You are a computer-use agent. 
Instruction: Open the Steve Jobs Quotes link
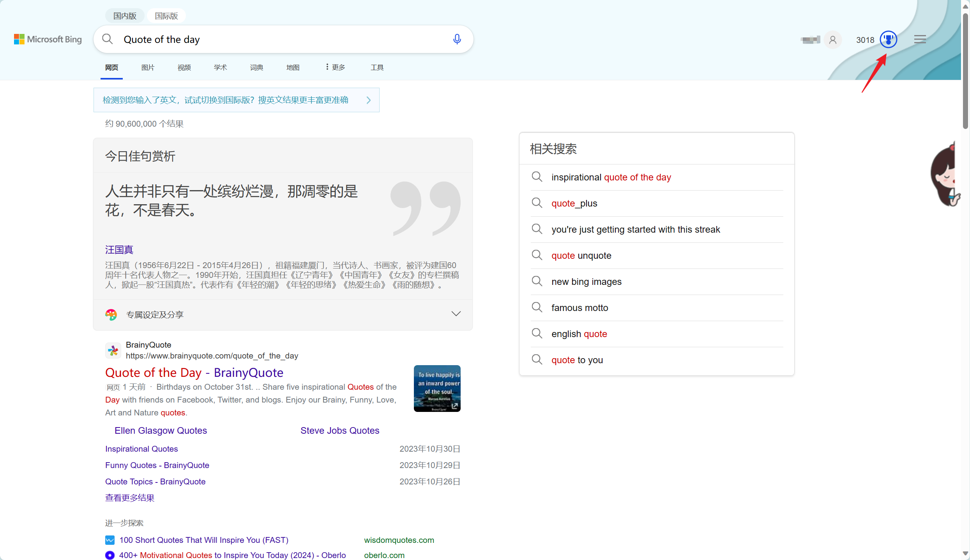click(x=339, y=430)
